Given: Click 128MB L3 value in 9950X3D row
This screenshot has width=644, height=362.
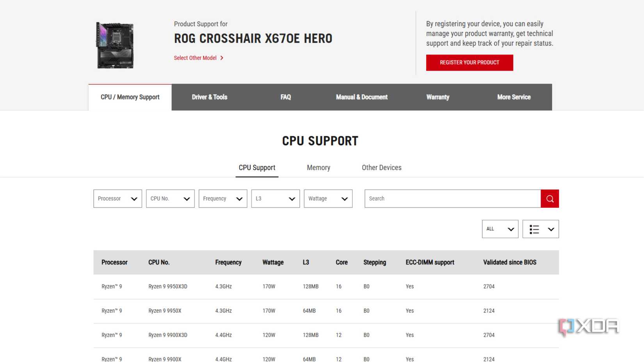Looking at the screenshot, I should 311,287.
